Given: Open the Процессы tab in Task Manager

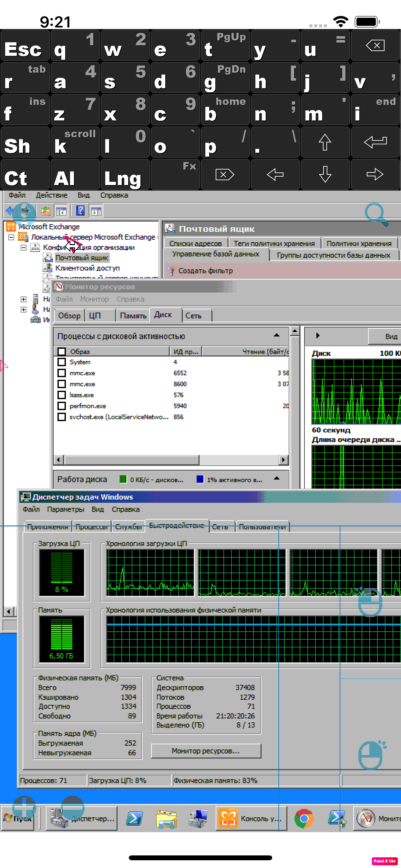Looking at the screenshot, I should (91, 527).
